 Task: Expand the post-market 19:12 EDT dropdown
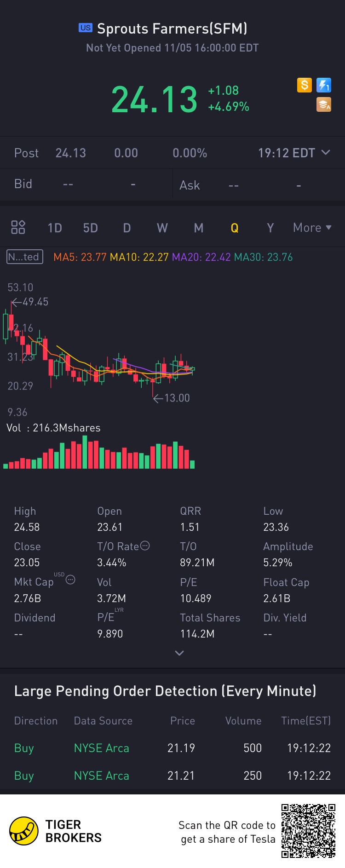click(294, 153)
